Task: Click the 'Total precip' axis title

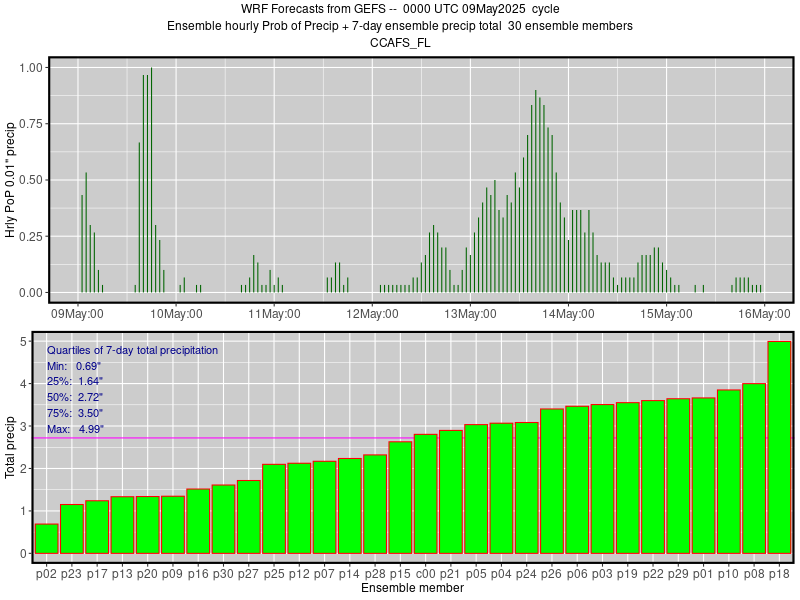Action: click(x=10, y=448)
